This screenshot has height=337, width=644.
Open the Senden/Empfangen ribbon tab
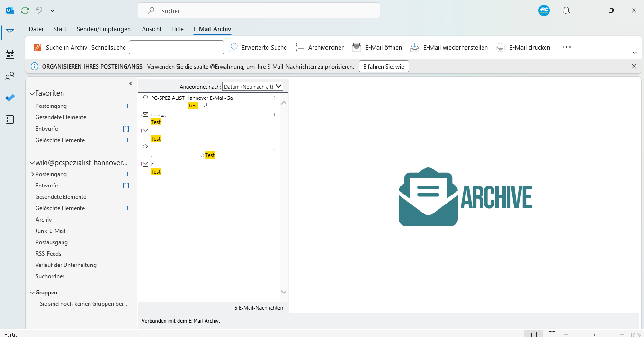(103, 29)
